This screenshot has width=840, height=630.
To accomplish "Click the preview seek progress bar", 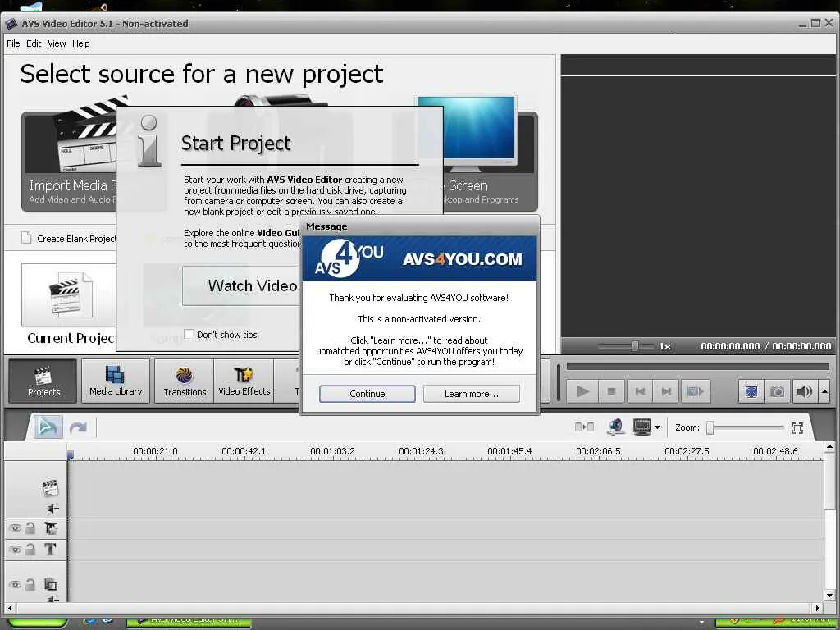I will (698, 367).
